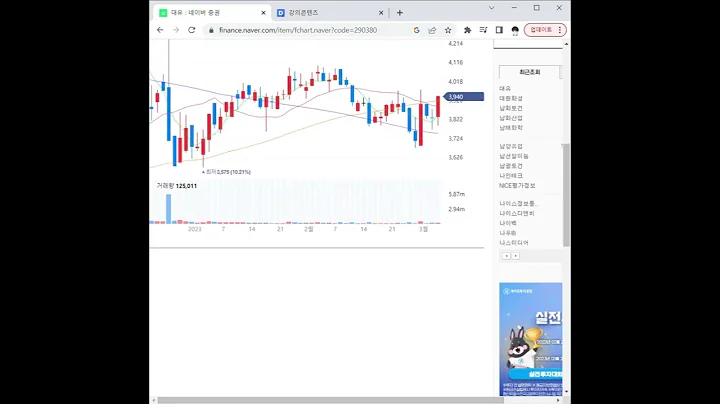Click the 최저 3,575 low price label
Viewport: 720px width, 404px height.
[227, 172]
